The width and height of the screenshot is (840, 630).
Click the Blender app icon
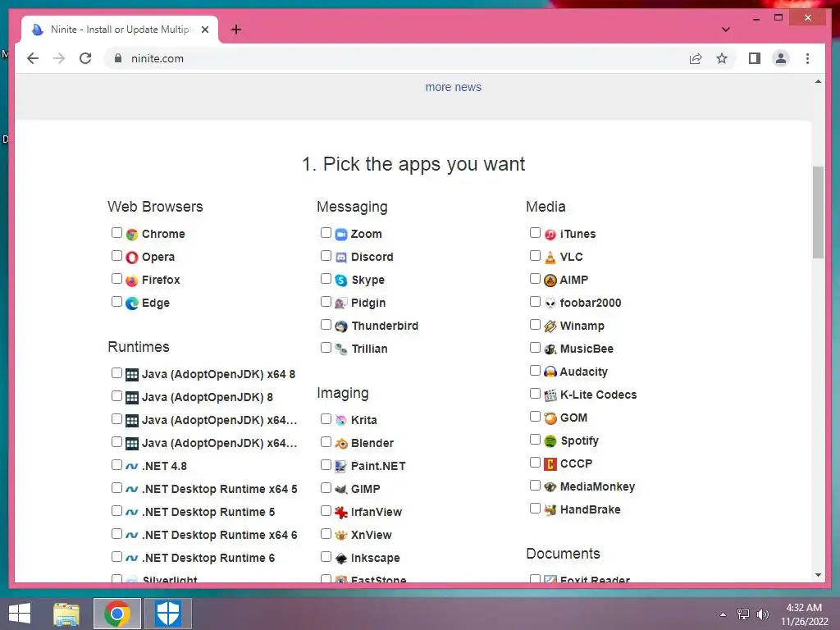tap(341, 444)
